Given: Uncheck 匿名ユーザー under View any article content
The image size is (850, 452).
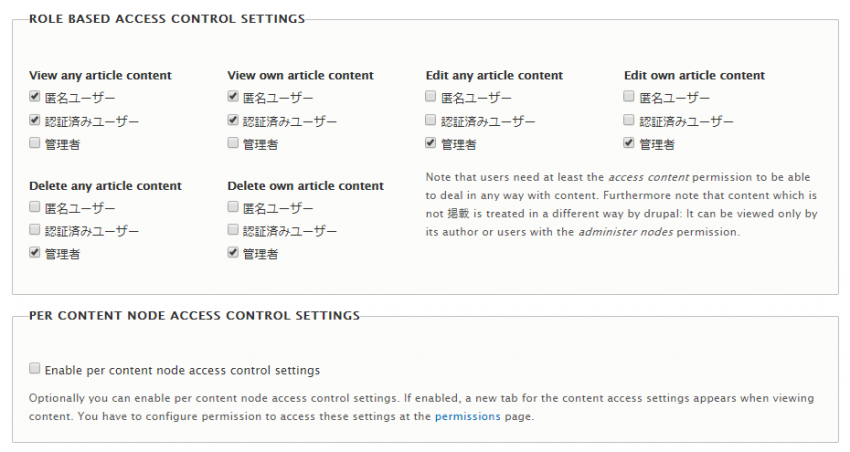Looking at the screenshot, I should tap(35, 97).
